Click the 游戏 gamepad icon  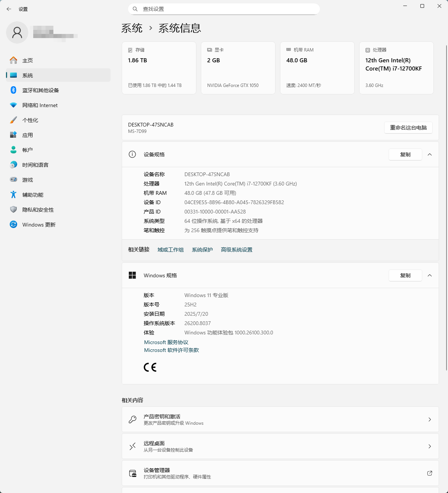click(13, 180)
